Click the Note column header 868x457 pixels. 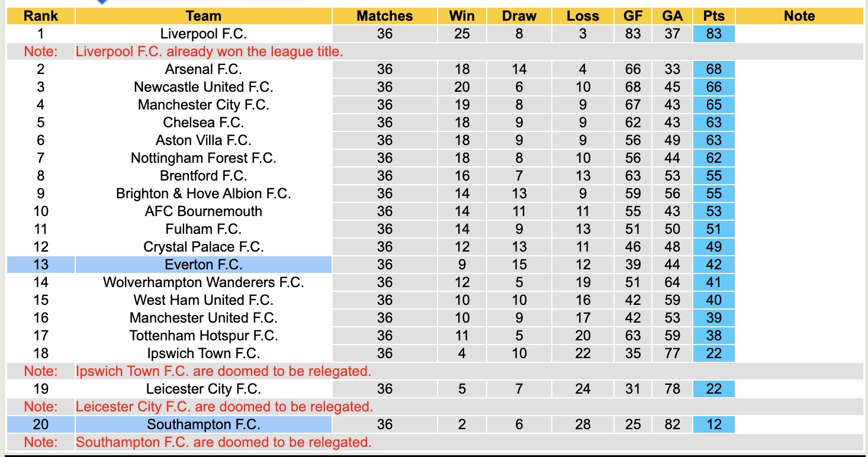tap(799, 16)
